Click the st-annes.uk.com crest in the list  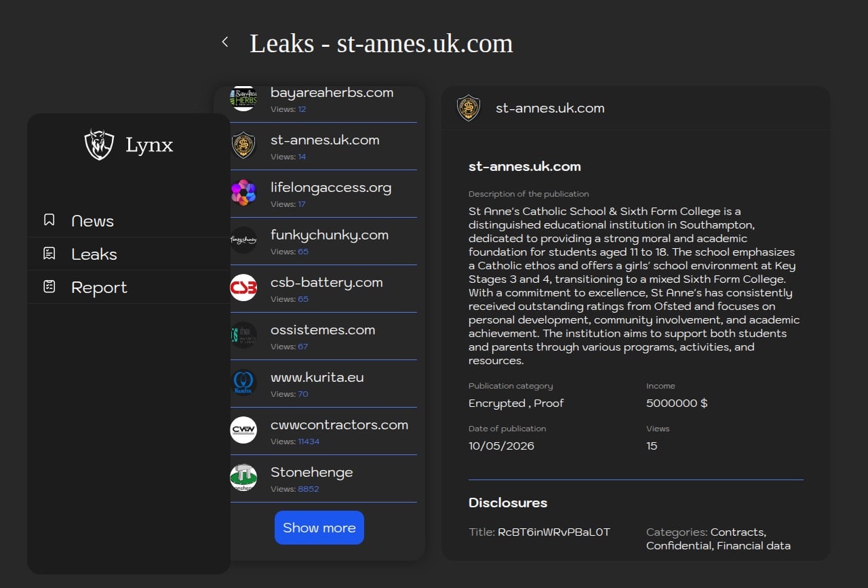tap(243, 145)
